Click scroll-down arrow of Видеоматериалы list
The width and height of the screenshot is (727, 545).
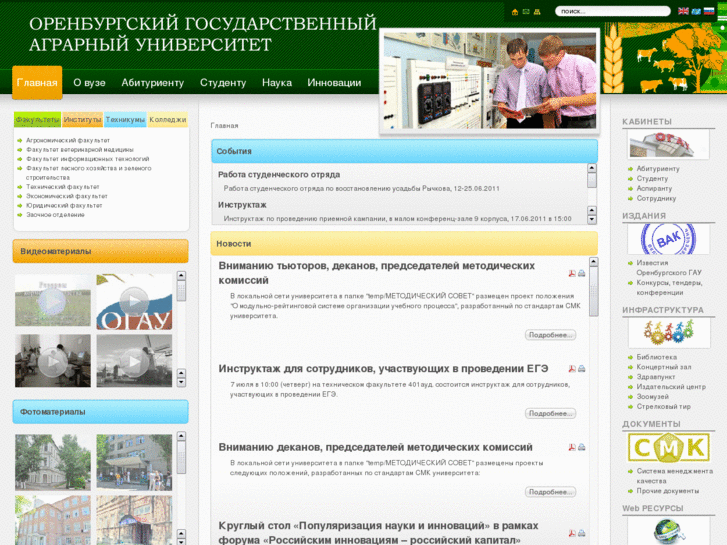[181, 382]
